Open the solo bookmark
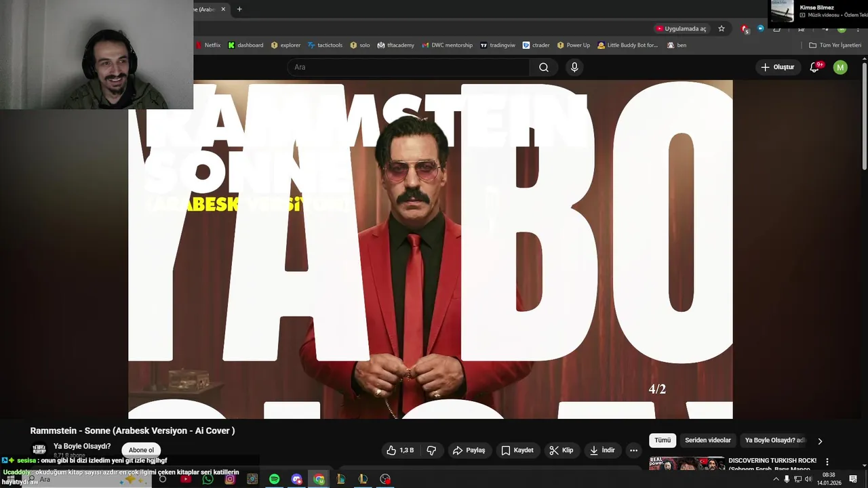The height and width of the screenshot is (488, 868). pyautogui.click(x=360, y=45)
